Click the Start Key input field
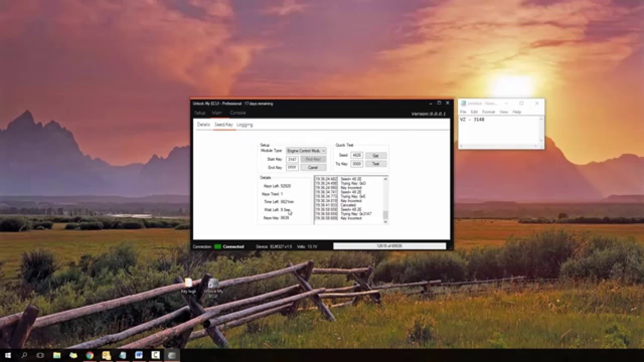The width and height of the screenshot is (644, 362). coord(292,159)
